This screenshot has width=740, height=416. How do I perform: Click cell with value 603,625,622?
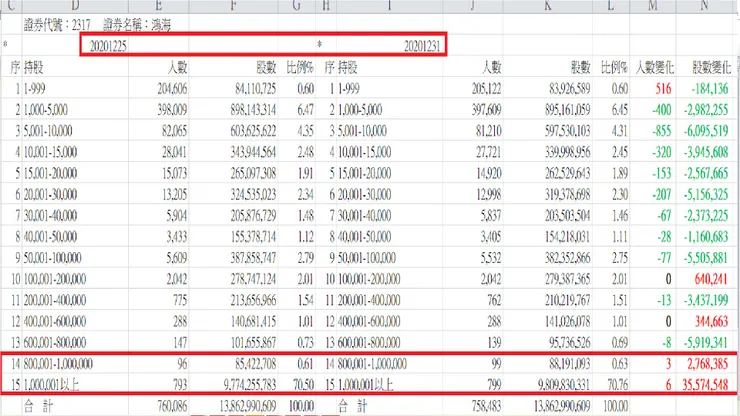[253, 131]
